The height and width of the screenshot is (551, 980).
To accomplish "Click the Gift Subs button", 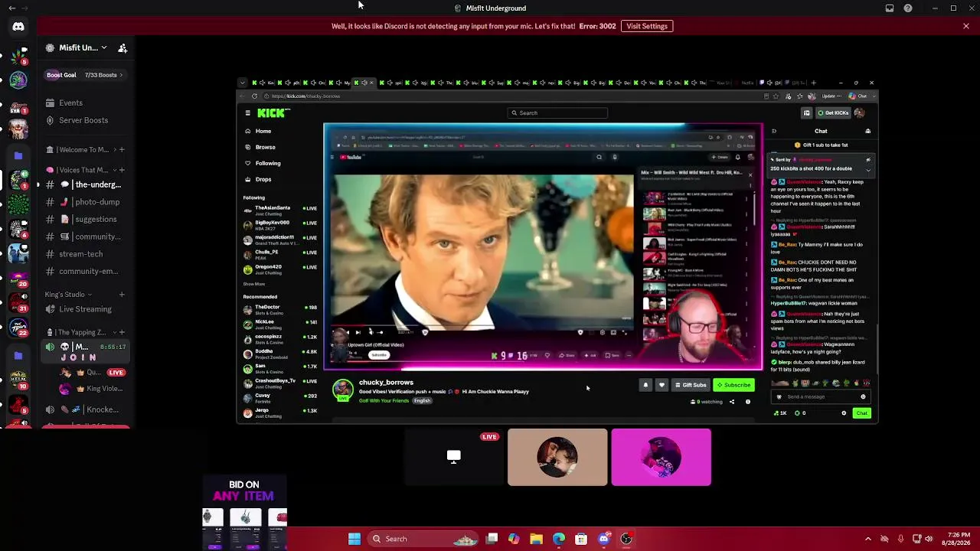I will tap(691, 385).
